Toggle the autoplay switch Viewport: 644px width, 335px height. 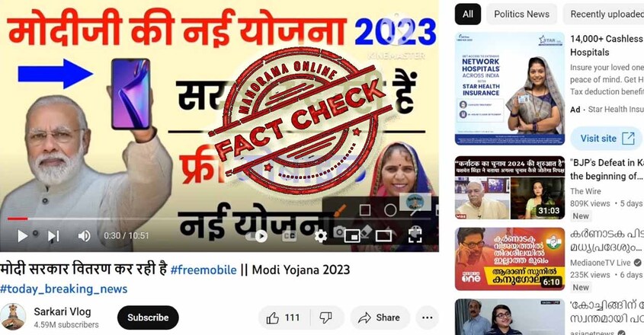click(x=257, y=236)
